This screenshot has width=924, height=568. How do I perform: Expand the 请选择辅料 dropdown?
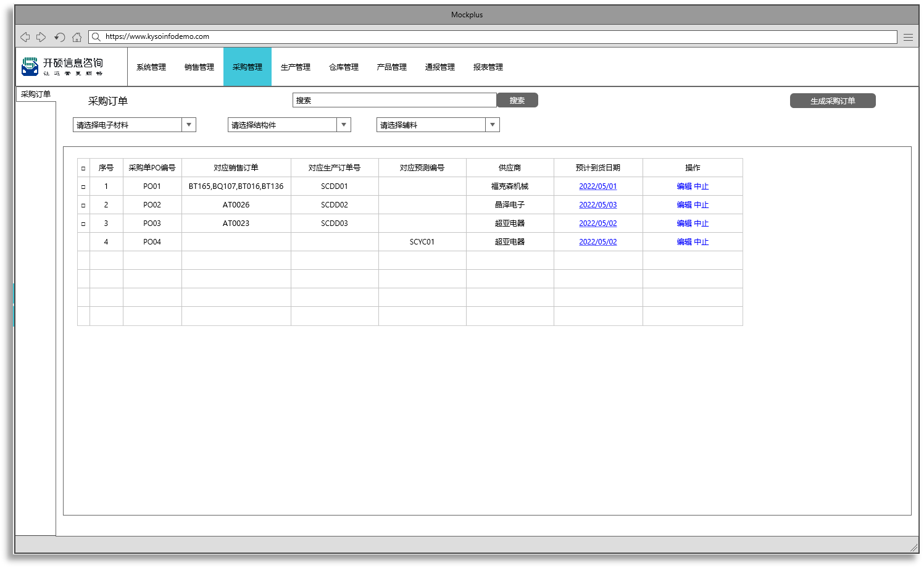(x=493, y=125)
